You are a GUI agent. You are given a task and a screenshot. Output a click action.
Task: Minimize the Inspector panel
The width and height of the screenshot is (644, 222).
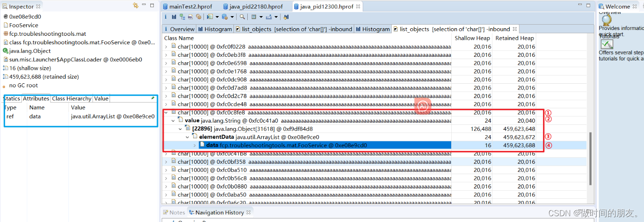pyautogui.click(x=145, y=5)
